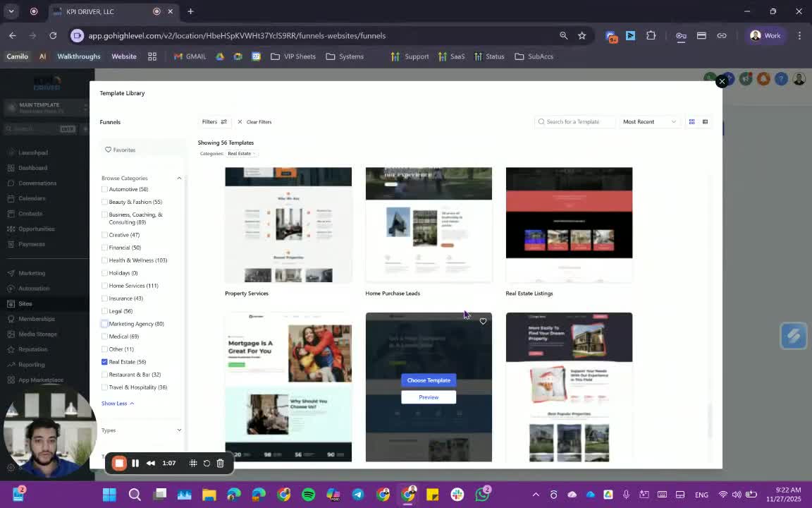Open the Most Recent sort dropdown
The height and width of the screenshot is (508, 812).
(x=649, y=122)
